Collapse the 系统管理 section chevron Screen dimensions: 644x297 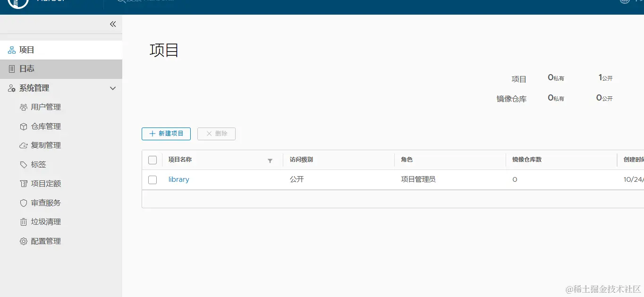113,88
